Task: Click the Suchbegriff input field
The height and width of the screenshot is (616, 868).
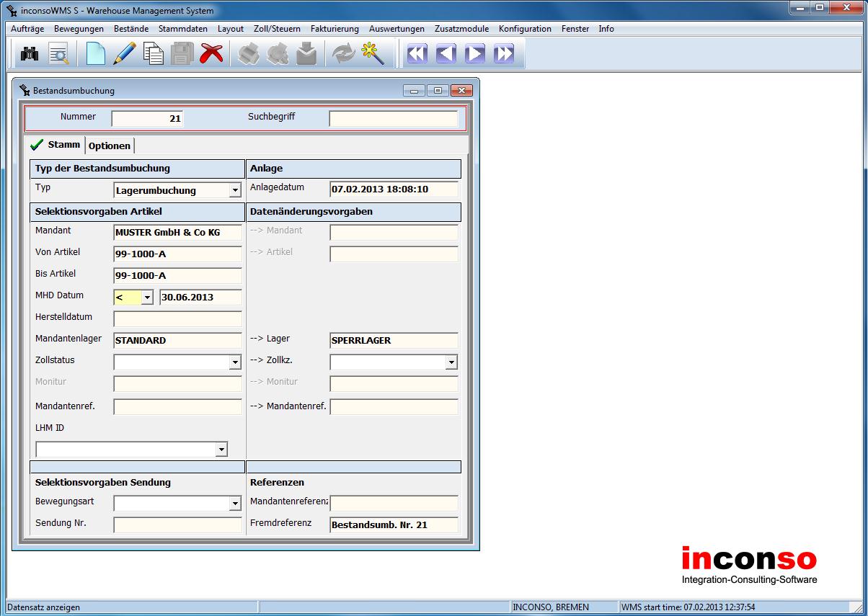Action: click(x=394, y=118)
